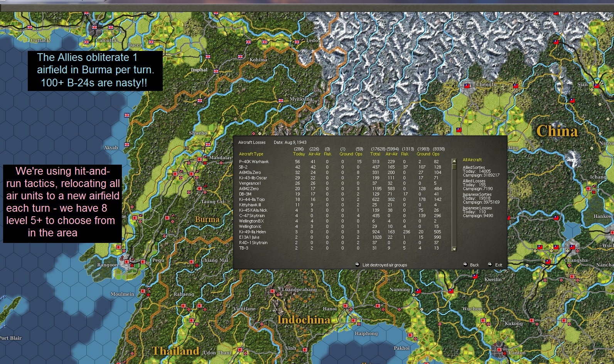
Task: Sort by the Air-Air header under (5994)
Action: click(x=392, y=154)
